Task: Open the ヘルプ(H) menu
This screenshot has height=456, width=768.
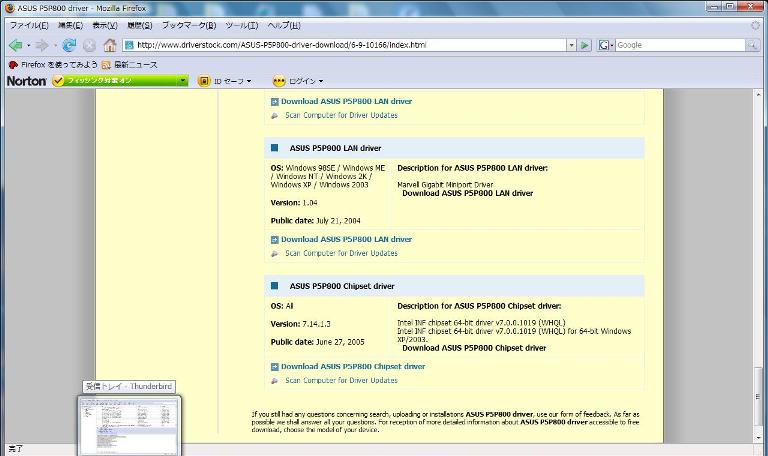Action: click(284, 25)
